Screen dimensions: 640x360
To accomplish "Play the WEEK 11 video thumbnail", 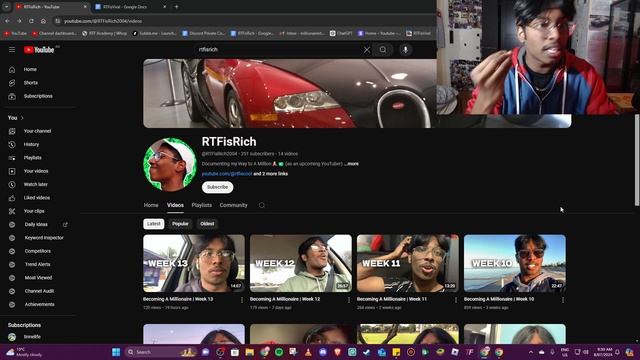I will [x=408, y=263].
